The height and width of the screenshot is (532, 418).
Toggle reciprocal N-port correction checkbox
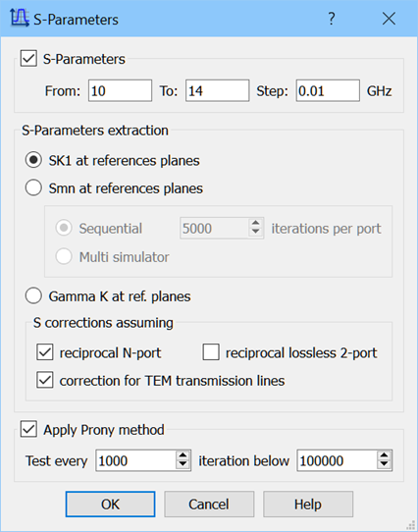tap(45, 352)
